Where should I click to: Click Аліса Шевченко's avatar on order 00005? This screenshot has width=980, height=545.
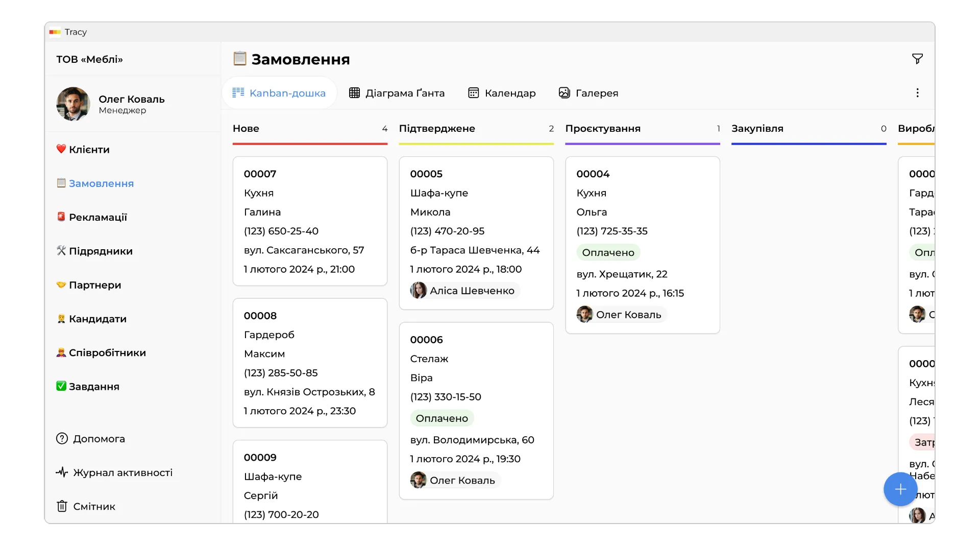pos(419,291)
